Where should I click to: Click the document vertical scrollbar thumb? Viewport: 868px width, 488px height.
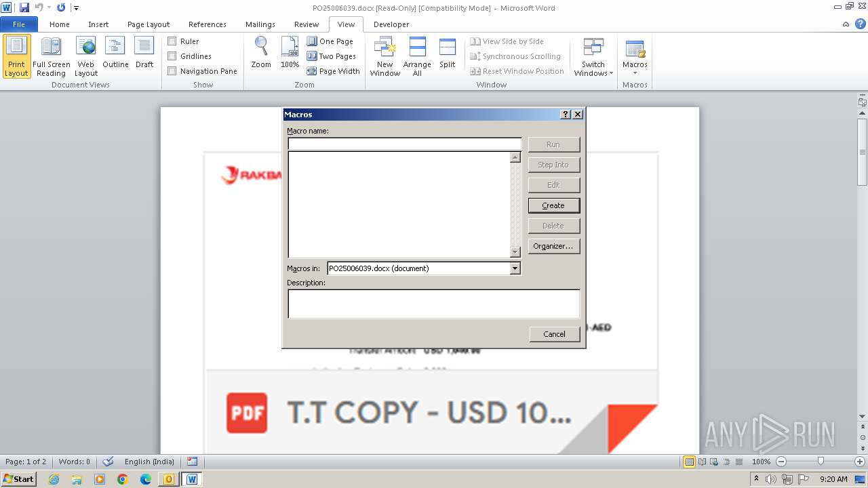pos(863,151)
